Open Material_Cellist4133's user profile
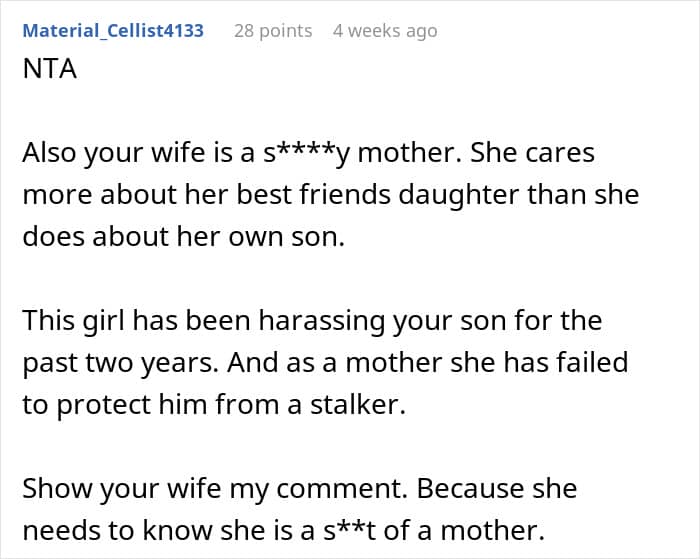Viewport: 700px width, 559px height. [x=113, y=30]
